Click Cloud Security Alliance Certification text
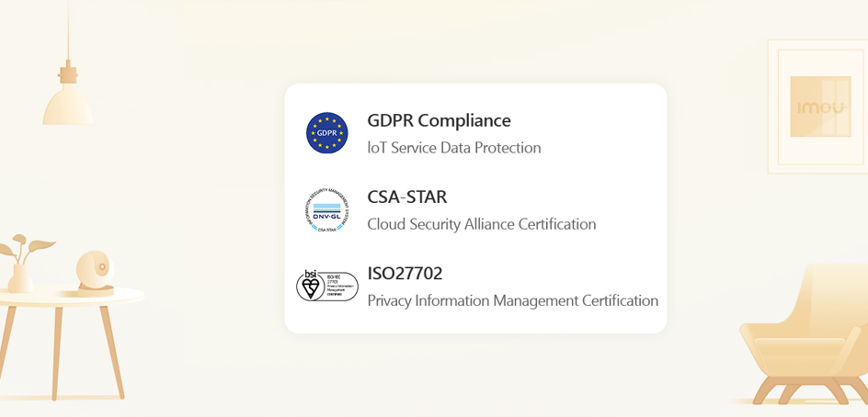Image resolution: width=868 pixels, height=417 pixels. 481,224
